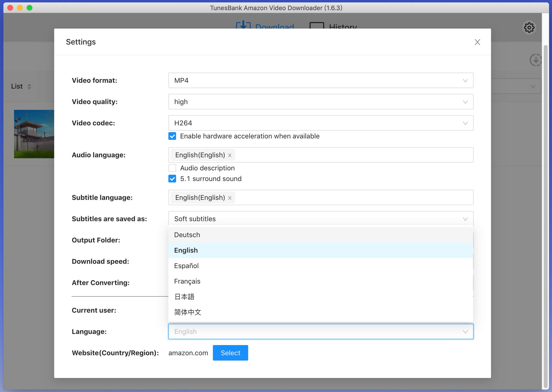This screenshot has width=552, height=392.
Task: Remove English from Audio language tags
Action: point(230,155)
